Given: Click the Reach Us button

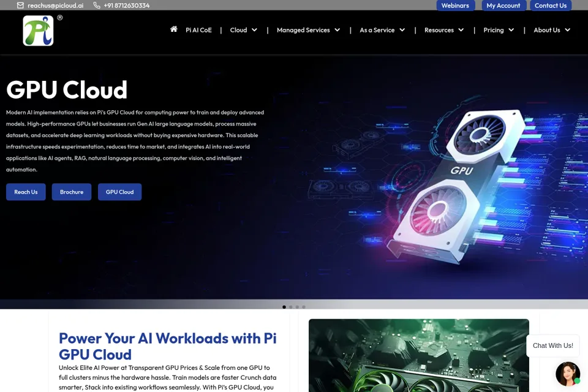Looking at the screenshot, I should tap(26, 192).
